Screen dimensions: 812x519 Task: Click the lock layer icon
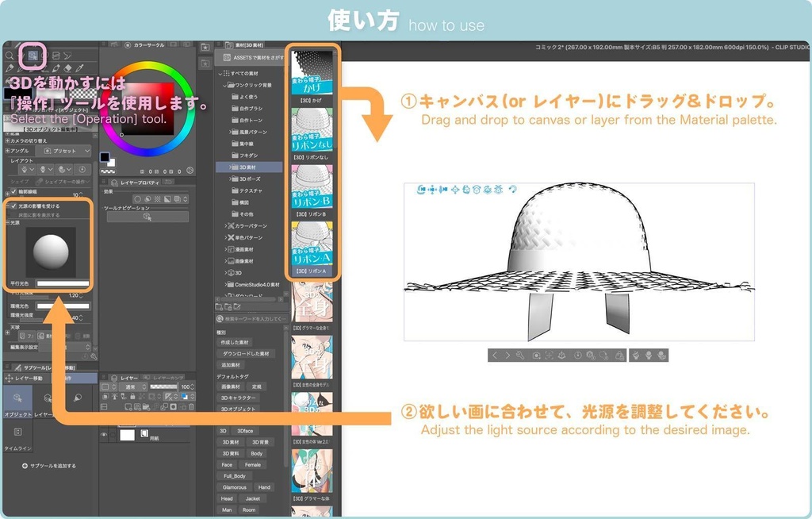click(x=133, y=395)
